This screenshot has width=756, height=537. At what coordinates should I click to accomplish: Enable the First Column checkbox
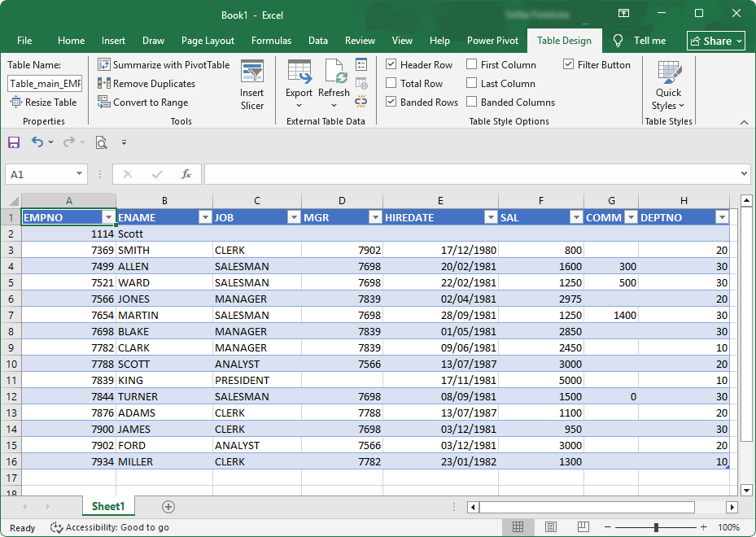coord(471,64)
